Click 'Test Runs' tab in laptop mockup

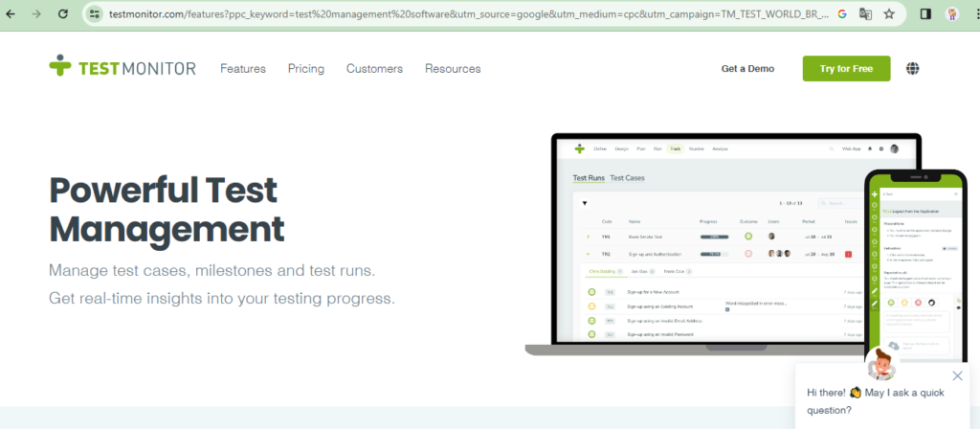589,178
